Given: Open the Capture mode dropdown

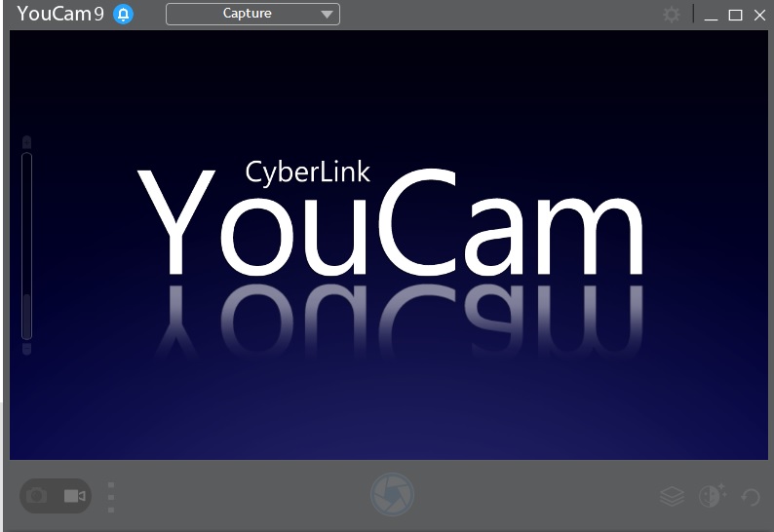Looking at the screenshot, I should click(252, 14).
